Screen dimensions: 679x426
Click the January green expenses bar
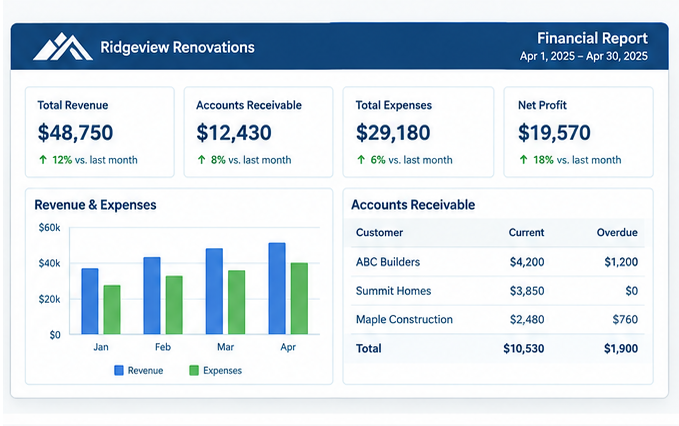[112, 310]
